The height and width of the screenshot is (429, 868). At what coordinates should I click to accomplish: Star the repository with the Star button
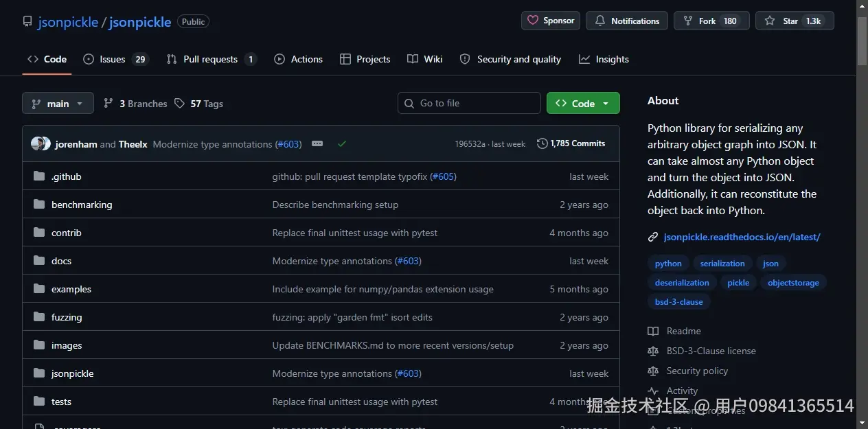795,21
